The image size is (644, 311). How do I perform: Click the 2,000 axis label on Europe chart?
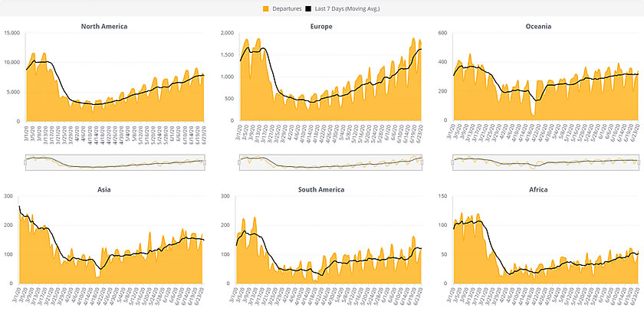pyautogui.click(x=228, y=33)
